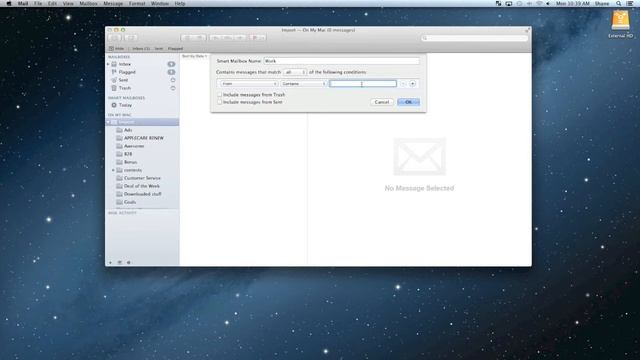Click the Wi-Fi icon in menu bar
The image size is (640, 360).
[539, 3]
